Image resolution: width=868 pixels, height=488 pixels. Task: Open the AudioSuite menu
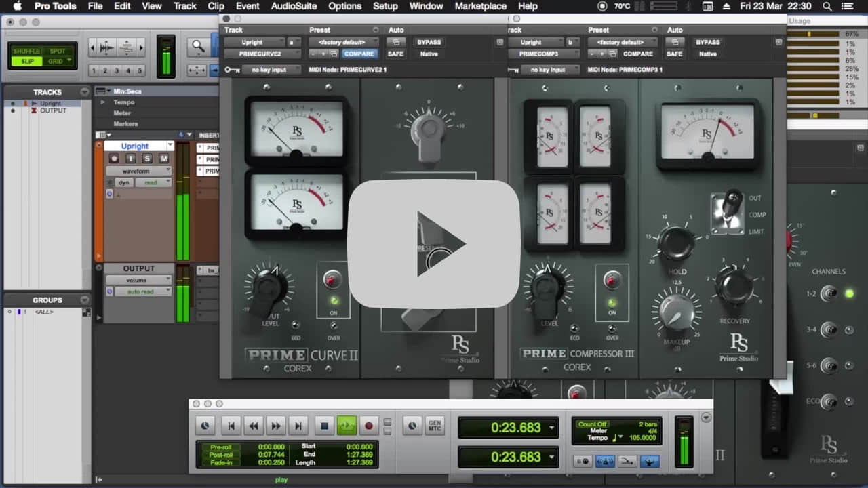[x=294, y=6]
